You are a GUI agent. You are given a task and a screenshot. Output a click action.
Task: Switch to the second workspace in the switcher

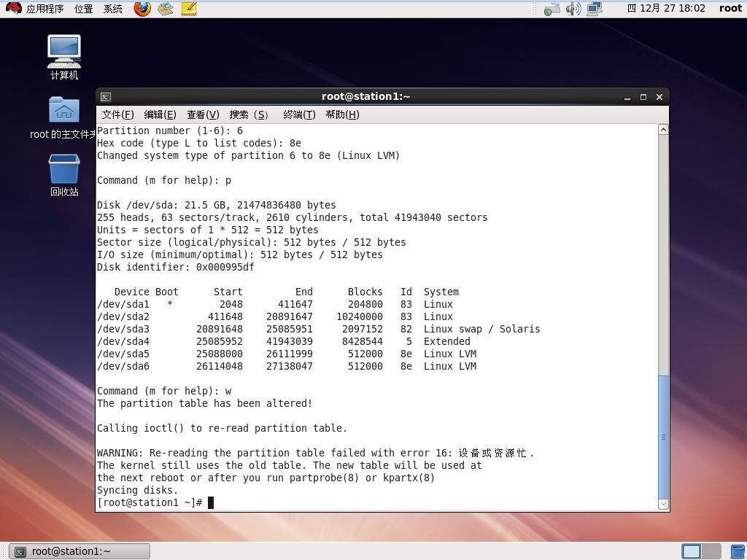tap(711, 551)
